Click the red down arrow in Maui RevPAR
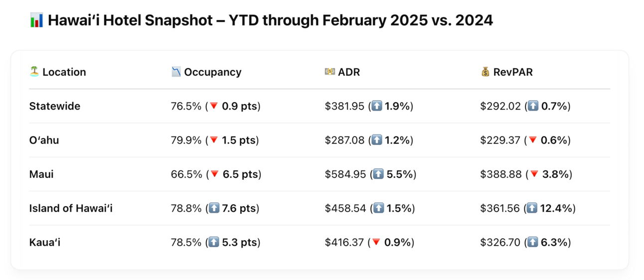Image resolution: width=644 pixels, height=280 pixels. click(x=534, y=174)
